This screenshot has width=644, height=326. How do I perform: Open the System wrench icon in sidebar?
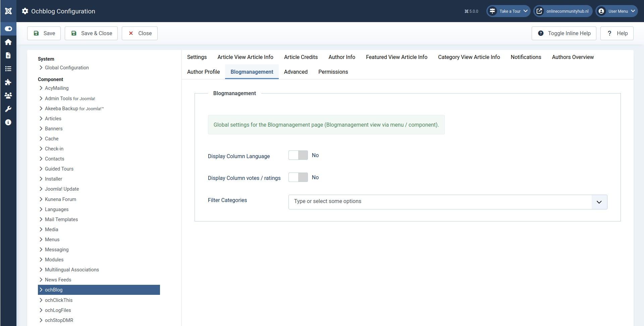point(8,109)
